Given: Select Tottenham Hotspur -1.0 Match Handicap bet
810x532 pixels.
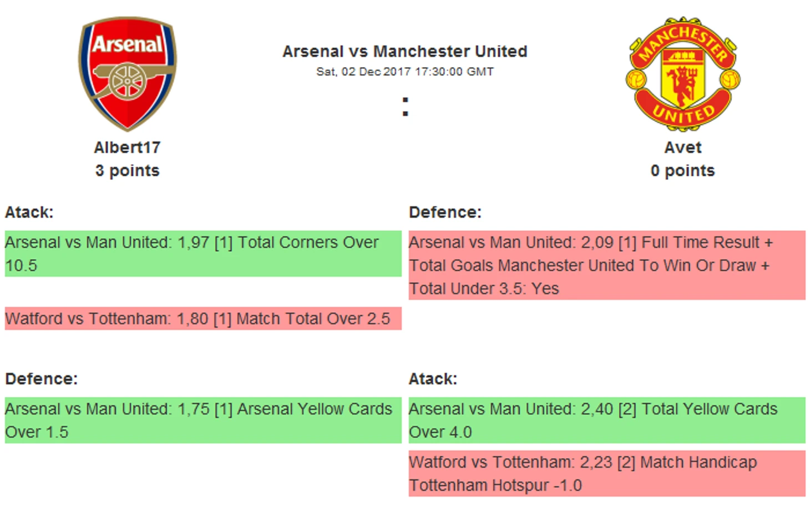Looking at the screenshot, I should 607,473.
